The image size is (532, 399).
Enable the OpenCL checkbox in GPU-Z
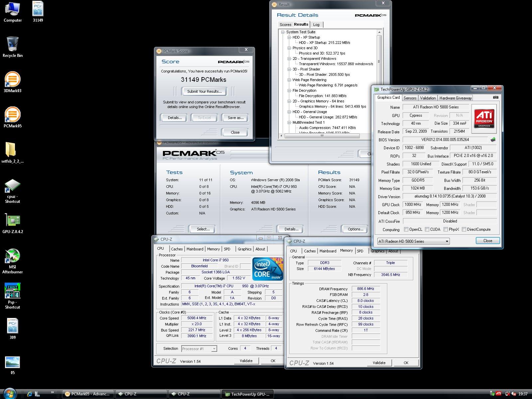pos(406,229)
